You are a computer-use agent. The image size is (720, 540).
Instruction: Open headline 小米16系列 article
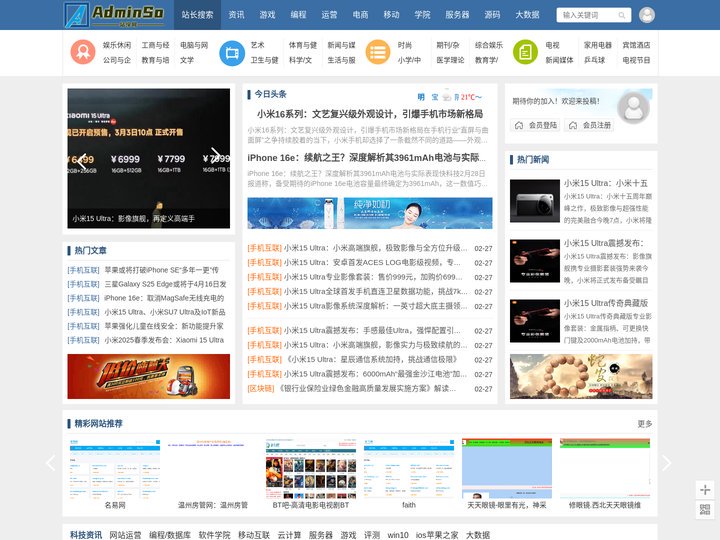pyautogui.click(x=370, y=114)
